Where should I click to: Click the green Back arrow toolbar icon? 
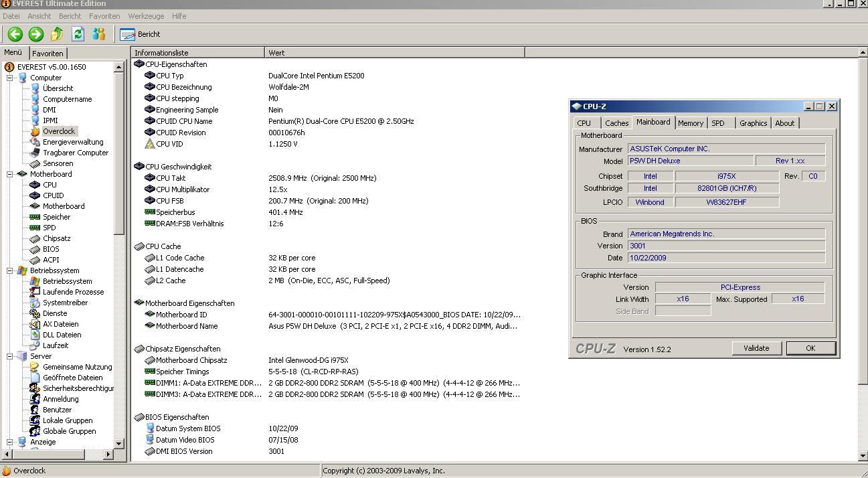pos(15,34)
